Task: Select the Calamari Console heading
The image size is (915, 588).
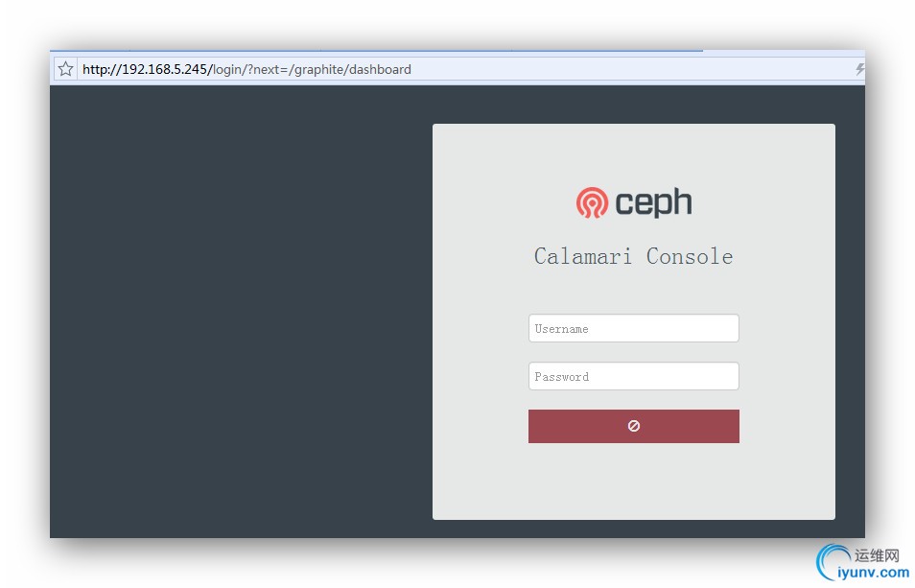Action: pos(634,257)
